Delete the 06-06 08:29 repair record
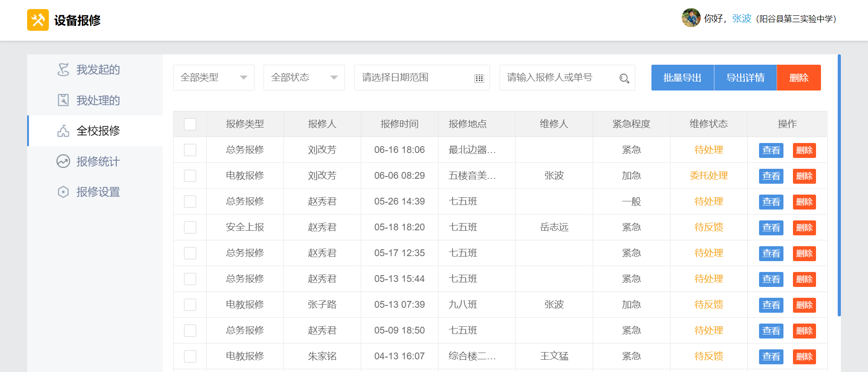Screen dimensions: 868x372 [804, 176]
